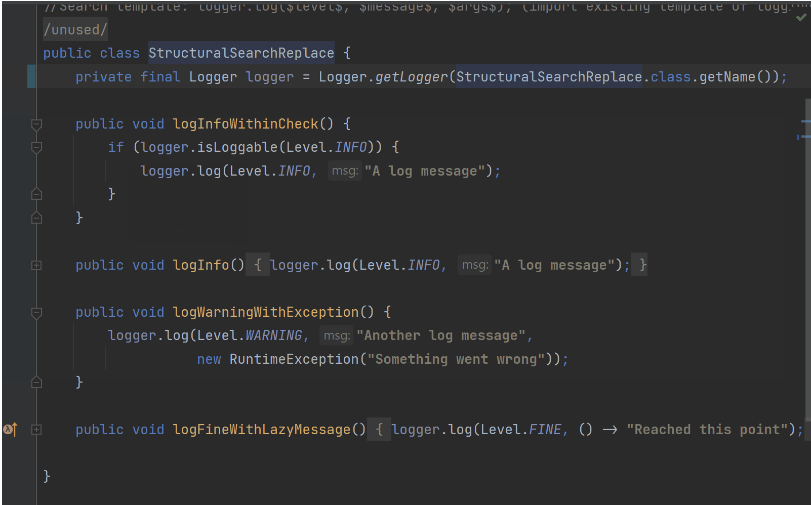Click Level.FINE constant
This screenshot has width=811, height=505.
point(522,430)
